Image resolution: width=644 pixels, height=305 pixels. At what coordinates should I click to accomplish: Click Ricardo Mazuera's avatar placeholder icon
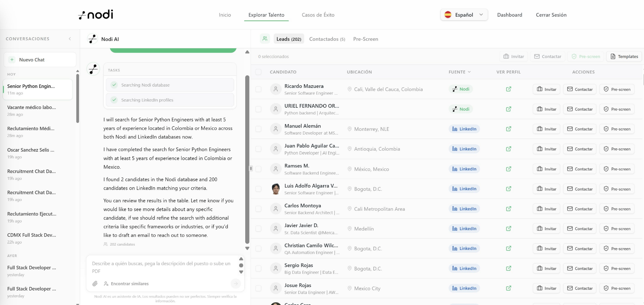276,89
